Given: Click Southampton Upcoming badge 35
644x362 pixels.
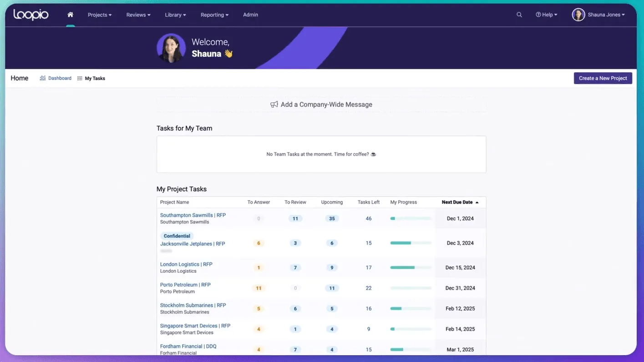Looking at the screenshot, I should [x=332, y=219].
